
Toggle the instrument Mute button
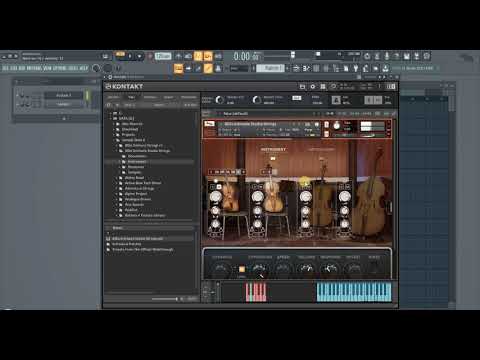point(326,134)
